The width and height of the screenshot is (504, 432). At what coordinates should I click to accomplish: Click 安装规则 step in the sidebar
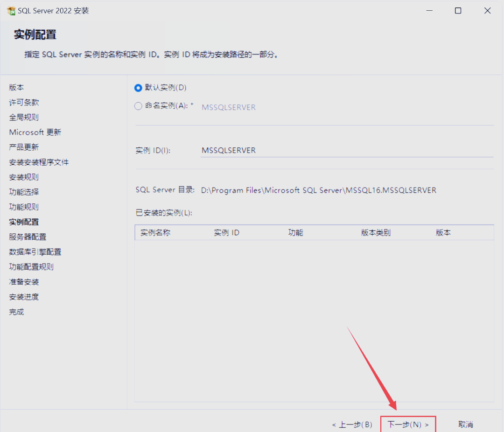point(24,177)
